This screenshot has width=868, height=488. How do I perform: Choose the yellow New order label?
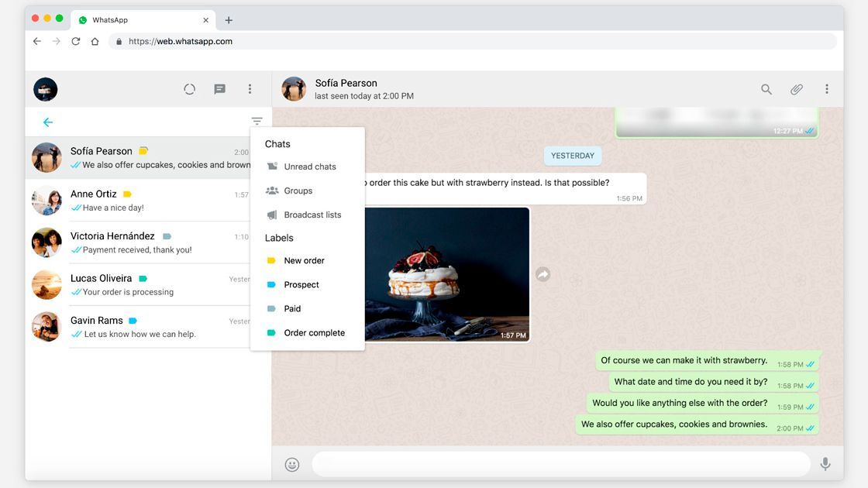tap(304, 260)
